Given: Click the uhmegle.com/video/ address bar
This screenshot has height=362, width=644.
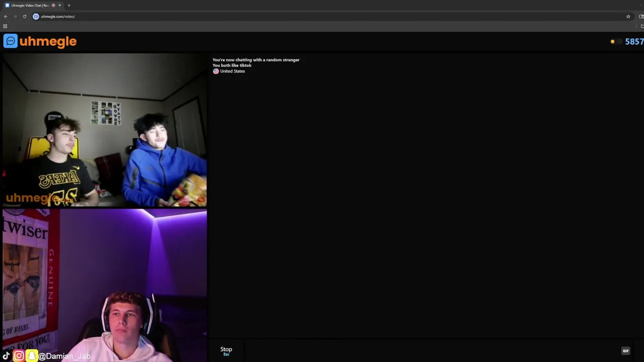Looking at the screenshot, I should click(322, 17).
